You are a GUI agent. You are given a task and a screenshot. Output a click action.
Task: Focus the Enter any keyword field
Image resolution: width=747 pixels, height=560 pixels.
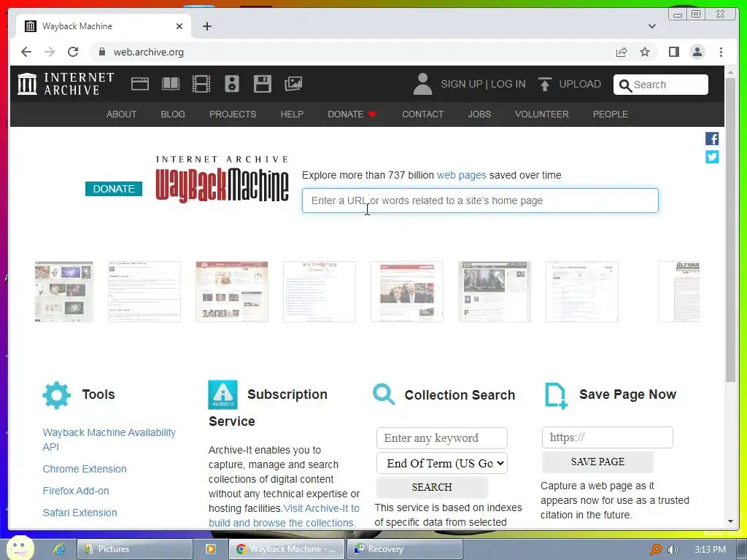(441, 438)
